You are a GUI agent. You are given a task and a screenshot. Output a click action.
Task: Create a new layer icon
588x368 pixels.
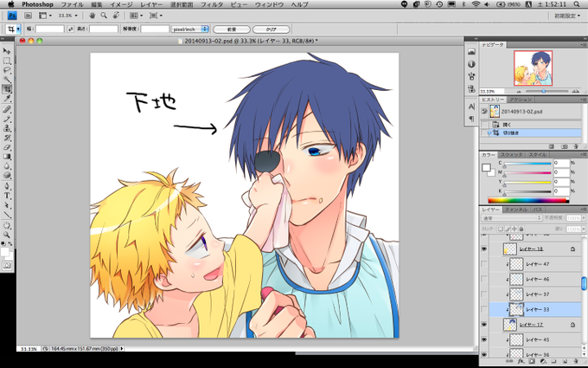(565, 361)
